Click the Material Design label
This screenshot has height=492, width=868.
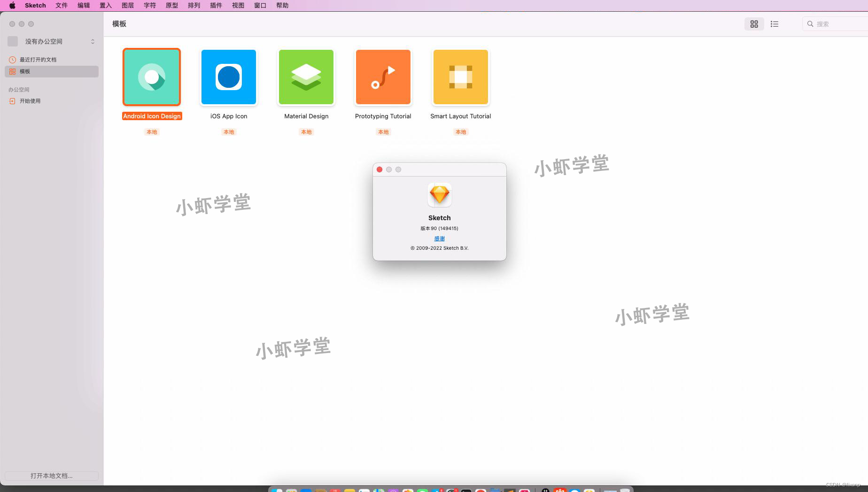pos(306,116)
